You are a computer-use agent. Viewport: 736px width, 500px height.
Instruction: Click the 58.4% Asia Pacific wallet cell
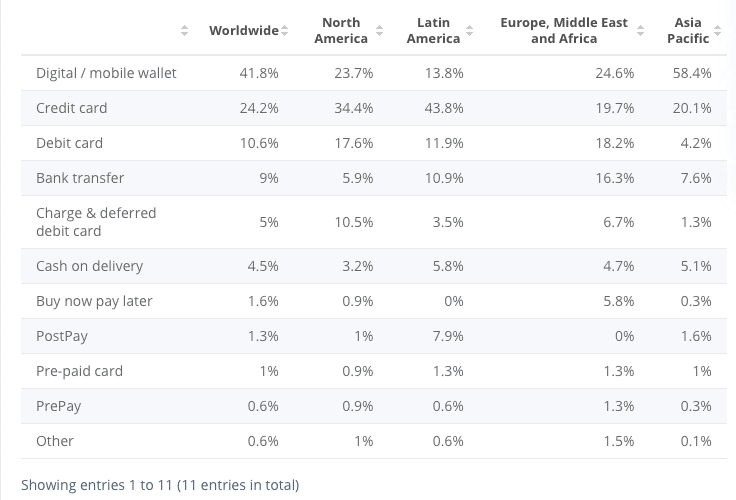[692, 73]
